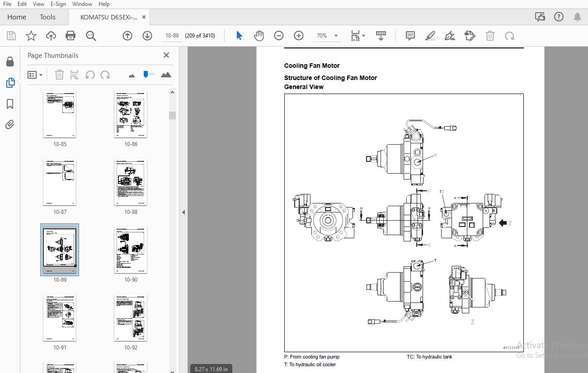Click the thumbnails panel scroll up arrow
The height and width of the screenshot is (373, 588).
(172, 93)
